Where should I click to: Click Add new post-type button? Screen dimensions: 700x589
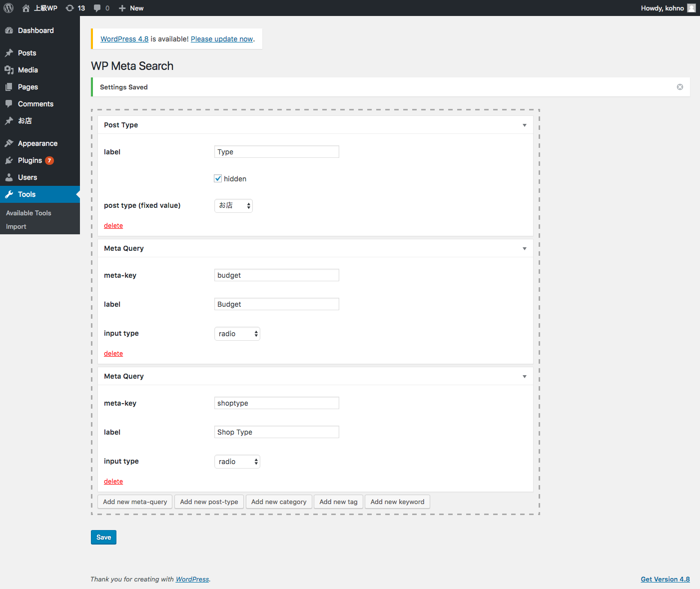tap(209, 502)
